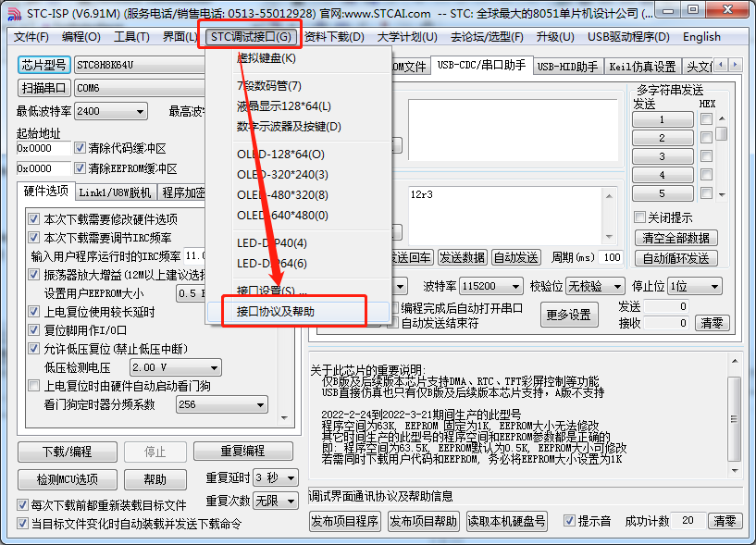
Task: Click the 下载/编程 button
Action: tap(68, 452)
